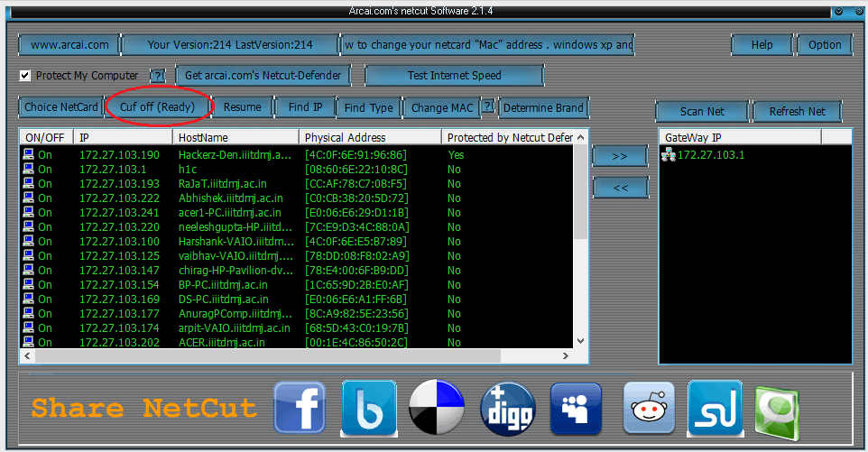This screenshot has height=452, width=868.
Task: Click the netcard Mac address news ticker
Action: [488, 45]
